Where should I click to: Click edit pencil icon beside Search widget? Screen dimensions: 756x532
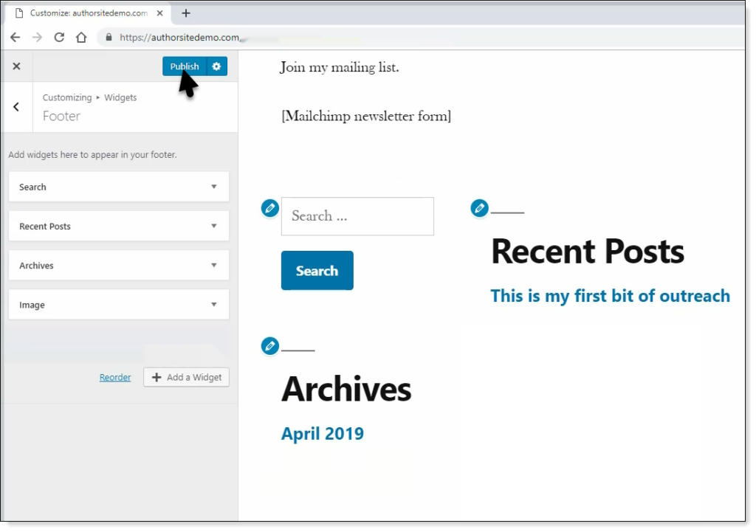tap(270, 209)
